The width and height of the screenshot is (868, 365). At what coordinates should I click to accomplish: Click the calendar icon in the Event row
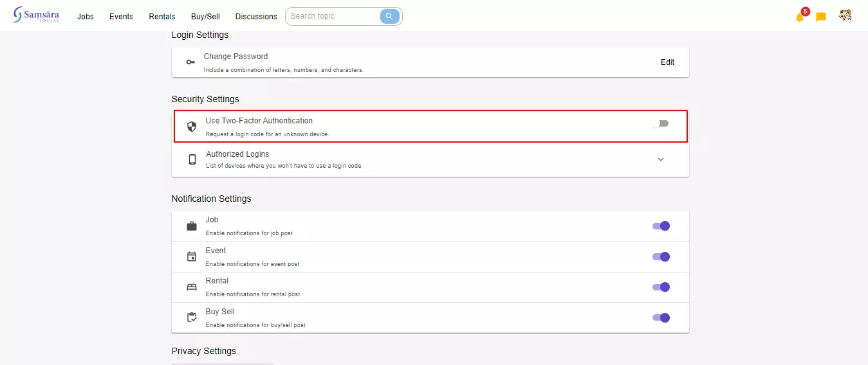coord(192,256)
